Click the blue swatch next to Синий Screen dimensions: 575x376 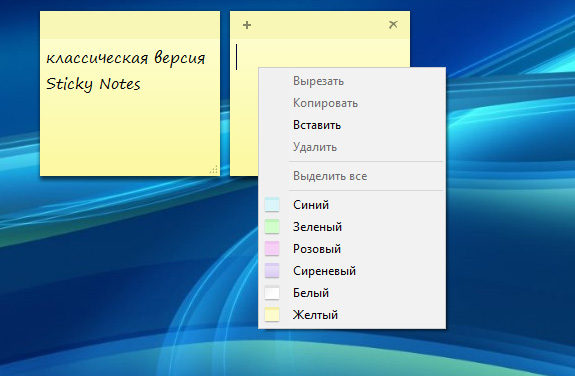coord(272,205)
